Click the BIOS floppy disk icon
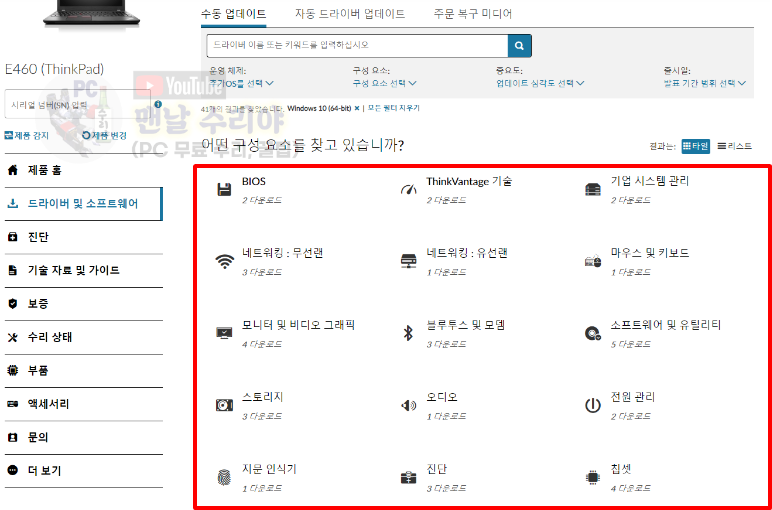772x510 pixels. click(x=225, y=190)
